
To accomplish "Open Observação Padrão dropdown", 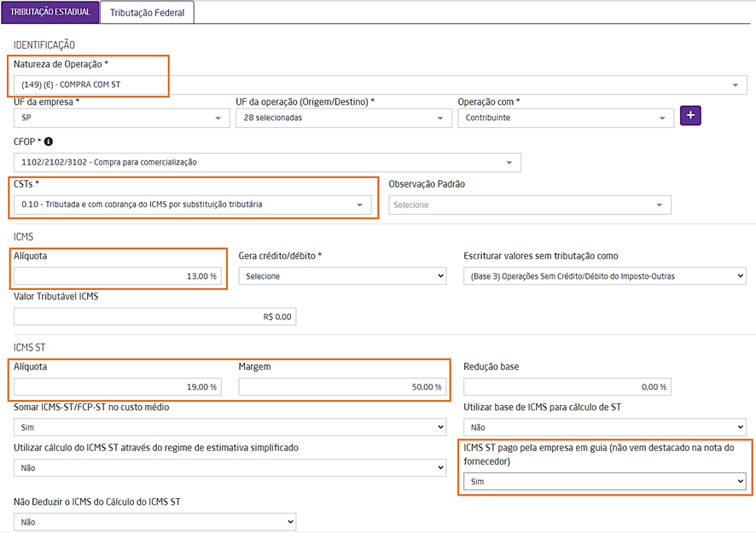I will pos(529,205).
